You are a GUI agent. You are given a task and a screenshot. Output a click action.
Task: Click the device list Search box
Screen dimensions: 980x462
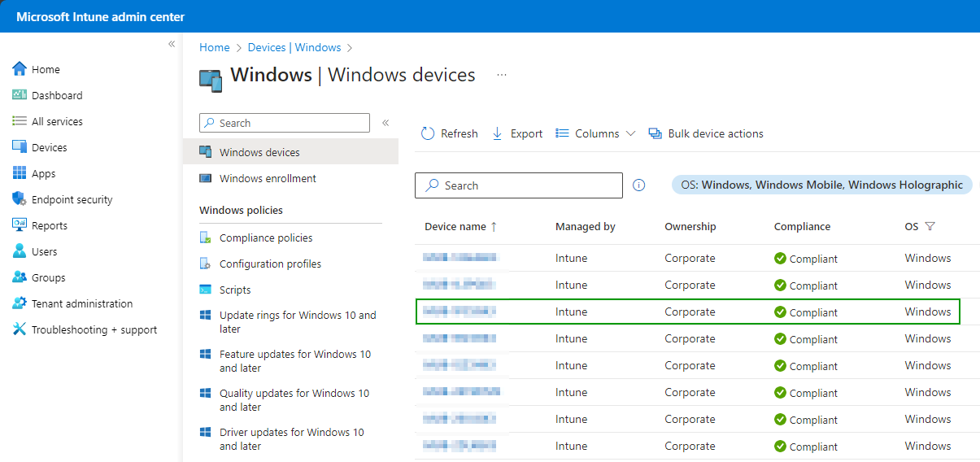coord(519,185)
